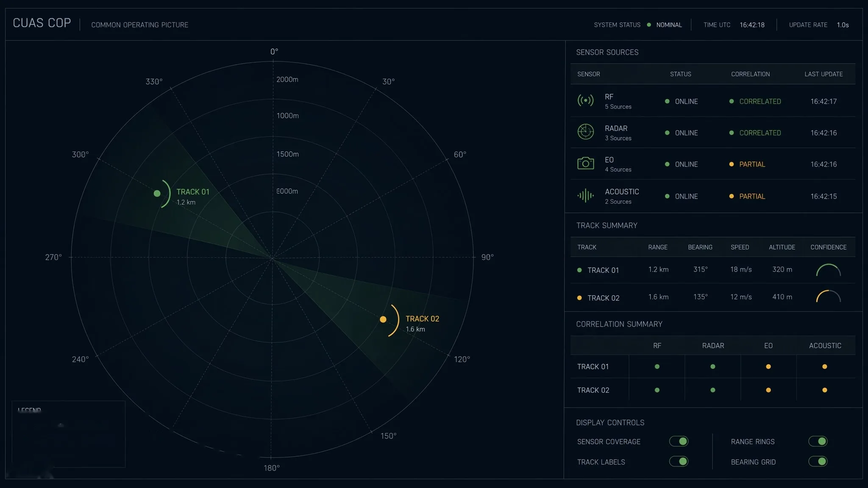Click the ALTITUDE column header
Viewport: 868px width, 488px height.
(x=782, y=247)
